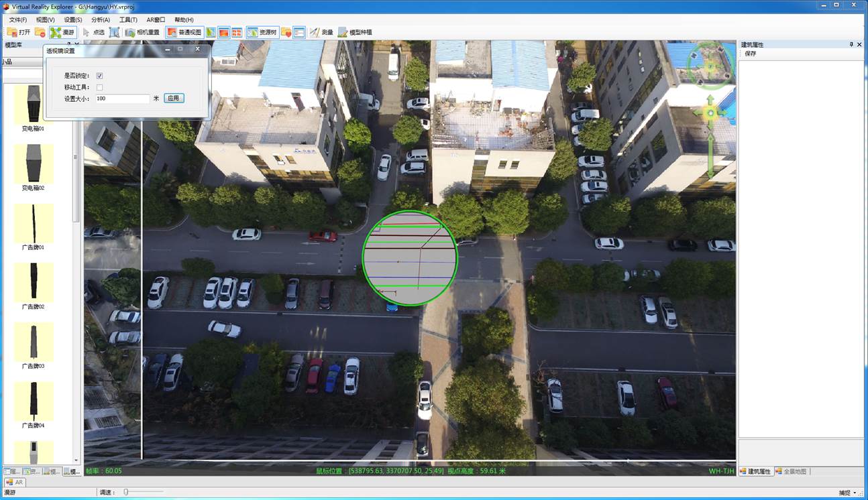Enable the 移动工具 move tool checkbox
Screen dimensions: 868x500
[99, 87]
